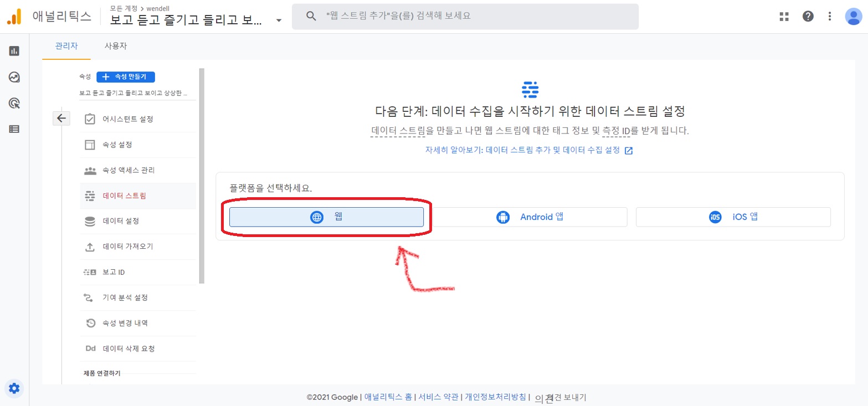Switch to the 사용자 tab
868x406 pixels.
116,46
